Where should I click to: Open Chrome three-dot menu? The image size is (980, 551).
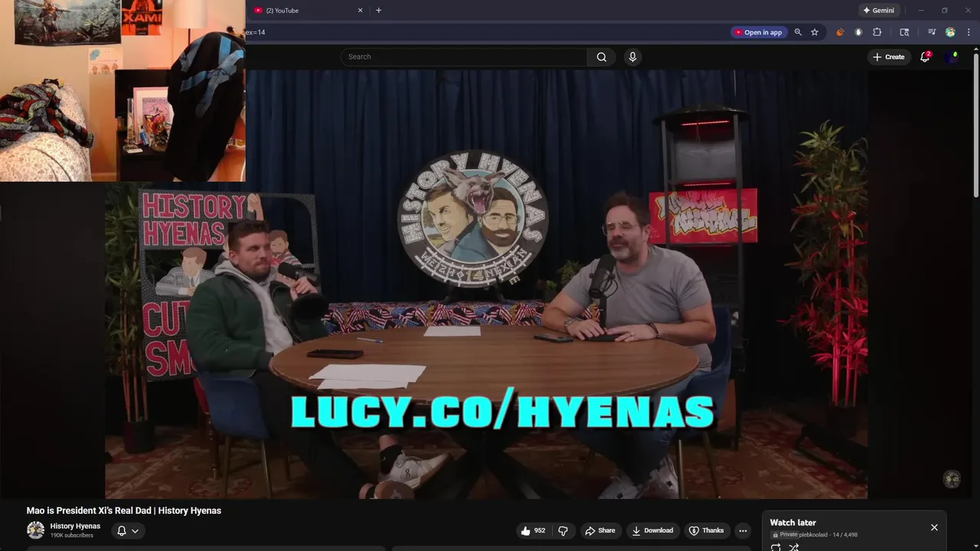[969, 32]
